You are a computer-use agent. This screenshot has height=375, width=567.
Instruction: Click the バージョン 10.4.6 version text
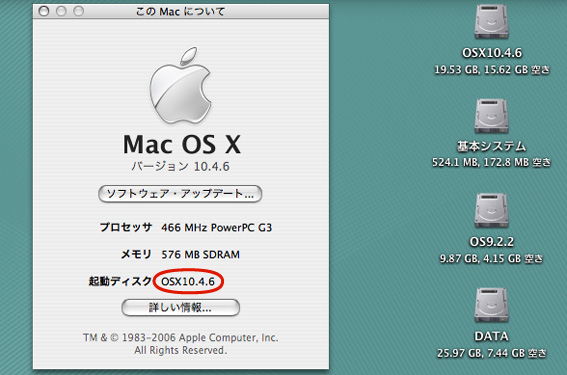pos(180,166)
